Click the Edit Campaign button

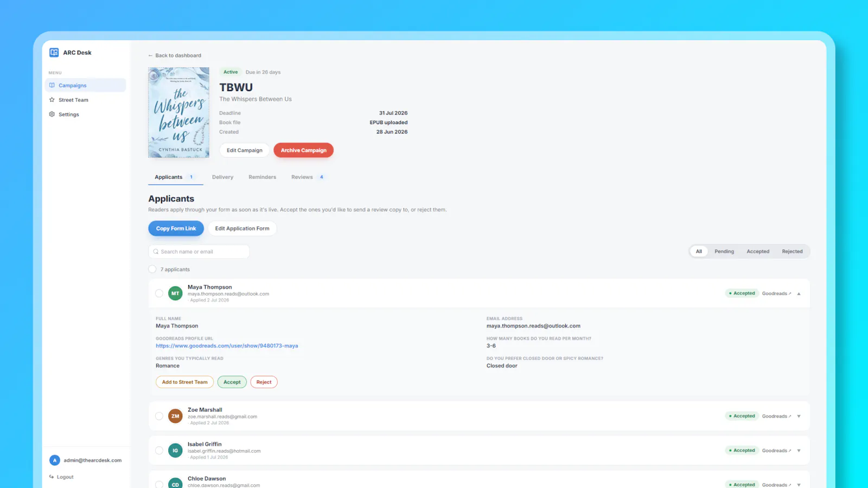click(x=244, y=150)
